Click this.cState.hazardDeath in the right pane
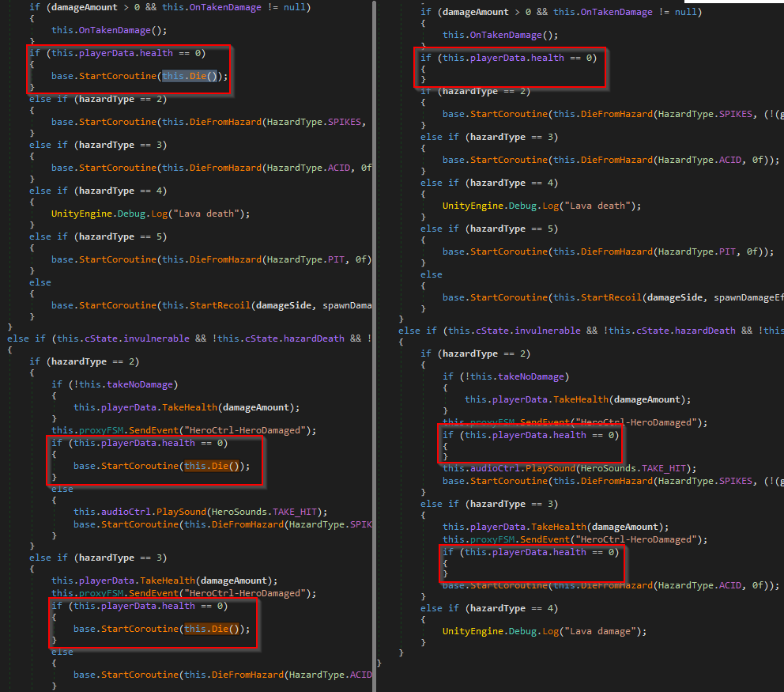The height and width of the screenshot is (692, 784). point(672,331)
